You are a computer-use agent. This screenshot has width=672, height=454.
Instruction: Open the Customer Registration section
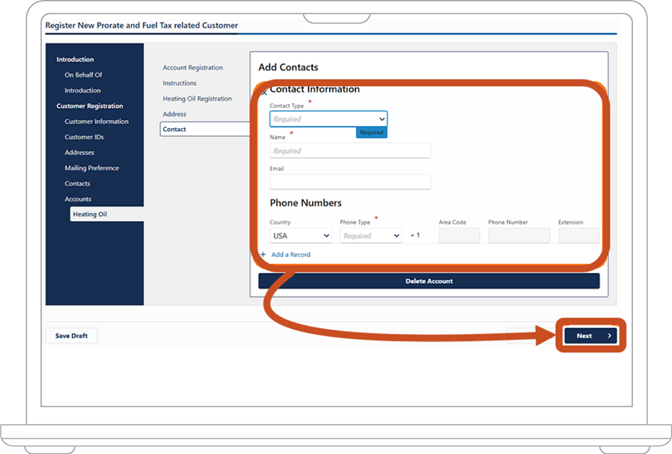[90, 106]
